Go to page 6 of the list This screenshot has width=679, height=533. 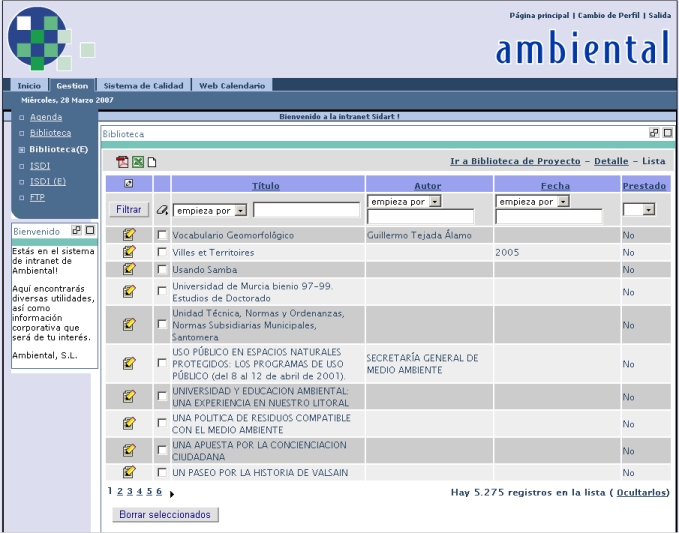point(159,491)
